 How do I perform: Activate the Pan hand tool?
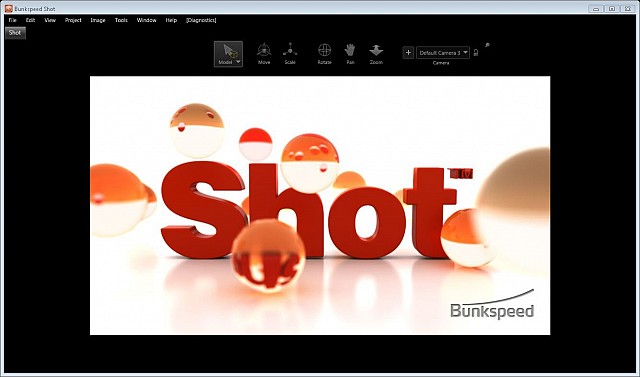(x=350, y=54)
